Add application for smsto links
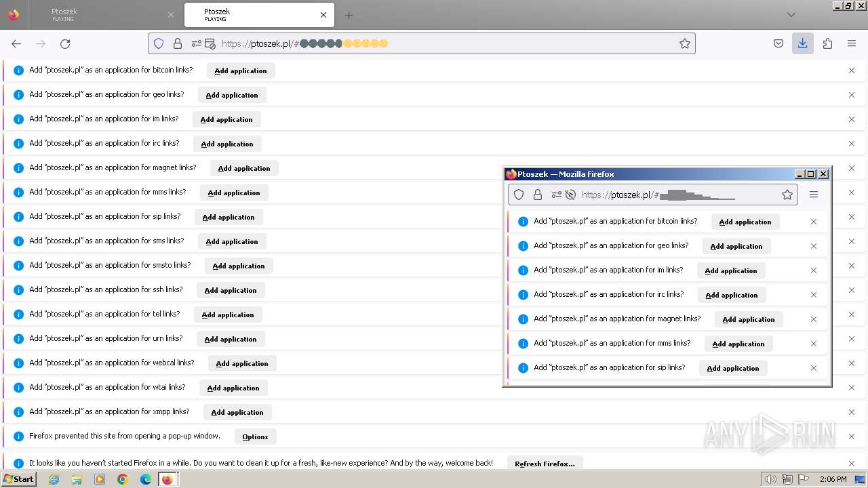The height and width of the screenshot is (488, 868). [x=239, y=266]
